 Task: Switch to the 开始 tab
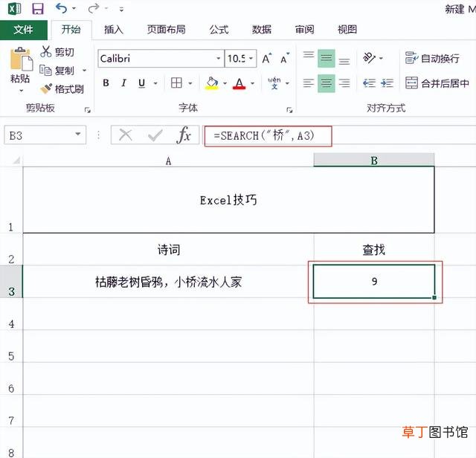click(71, 30)
